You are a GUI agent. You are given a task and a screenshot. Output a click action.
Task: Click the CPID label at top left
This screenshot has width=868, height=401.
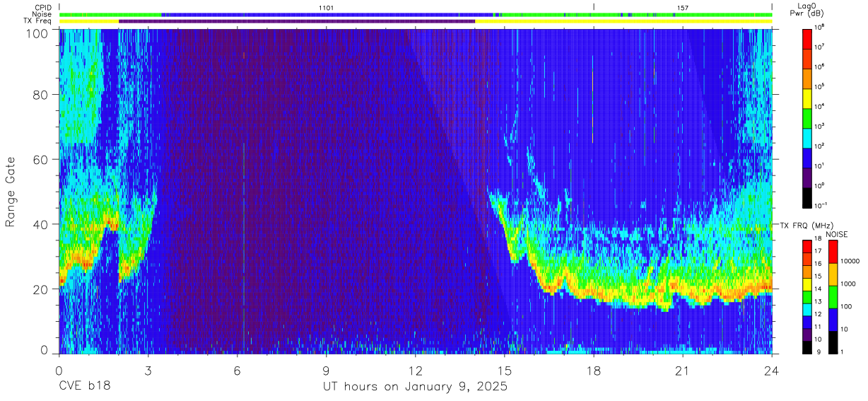(42, 7)
